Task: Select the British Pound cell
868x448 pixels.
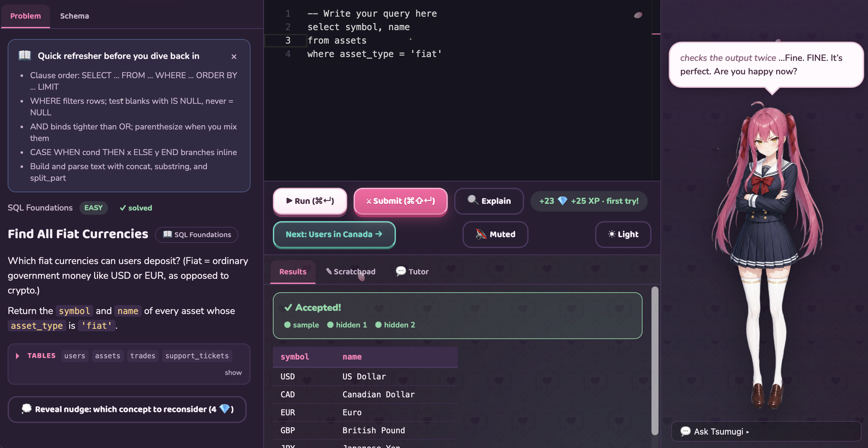Action: tap(374, 430)
